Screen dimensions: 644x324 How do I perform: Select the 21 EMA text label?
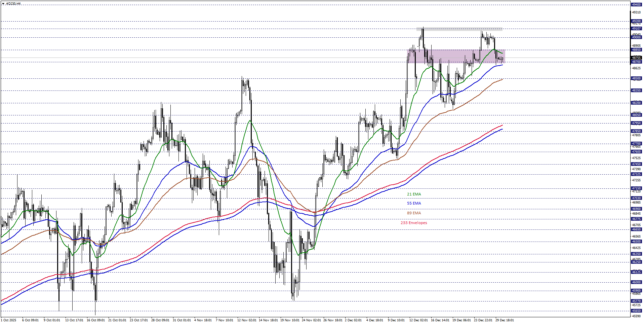[414, 194]
